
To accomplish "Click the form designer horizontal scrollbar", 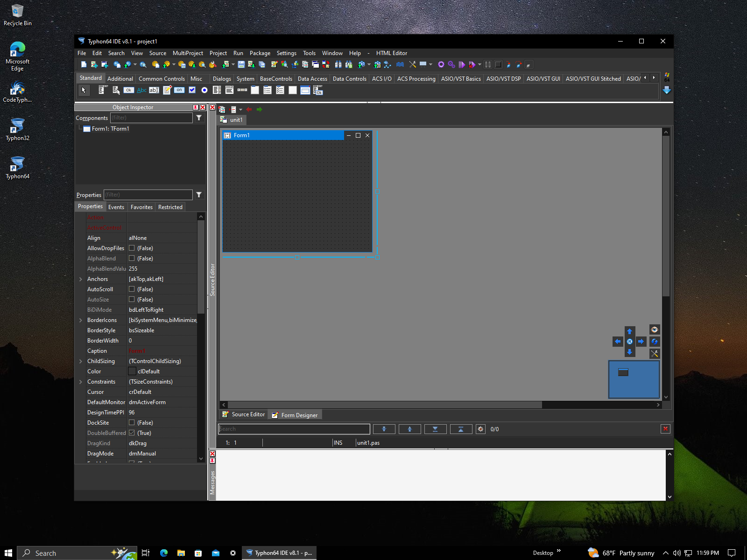I will pos(385,405).
